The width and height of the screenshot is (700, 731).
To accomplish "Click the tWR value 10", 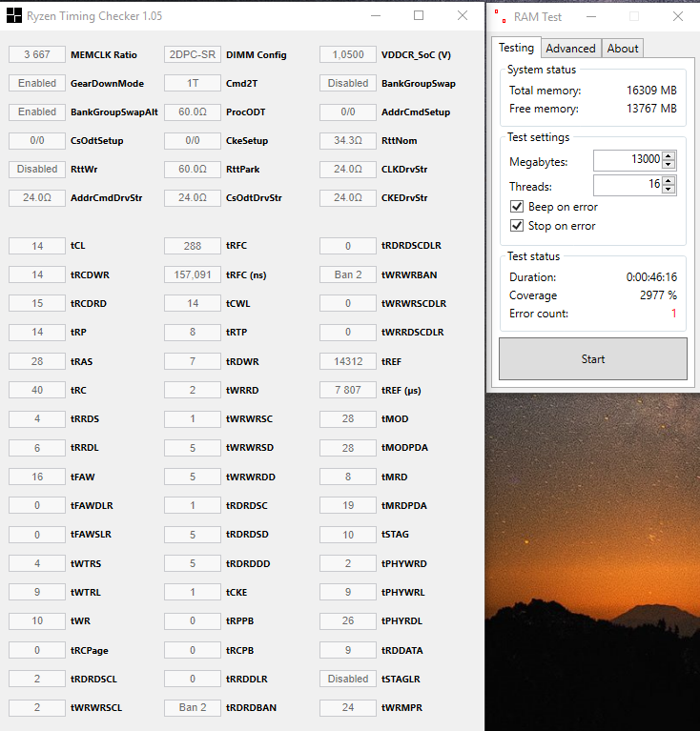I will tap(37, 620).
